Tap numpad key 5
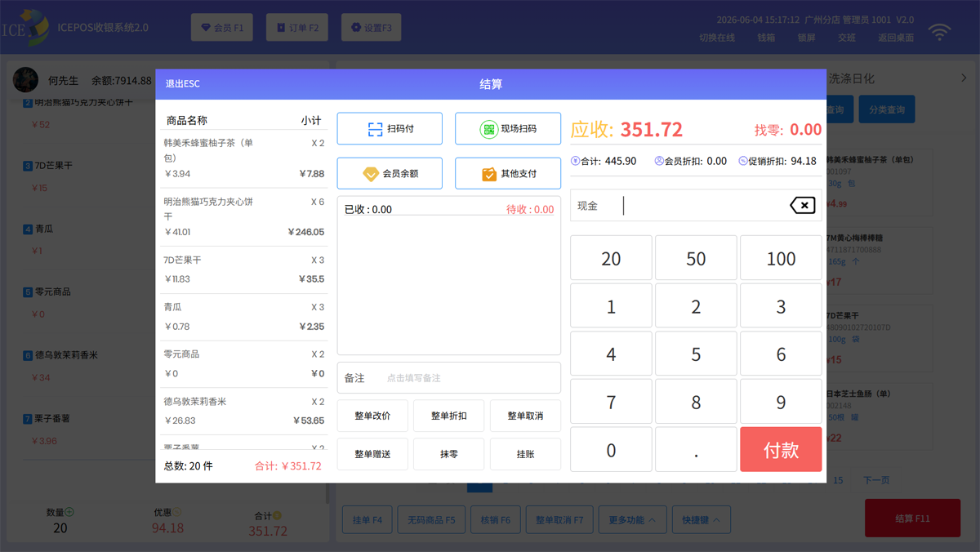Screen dimensions: 980x552 tap(696, 354)
